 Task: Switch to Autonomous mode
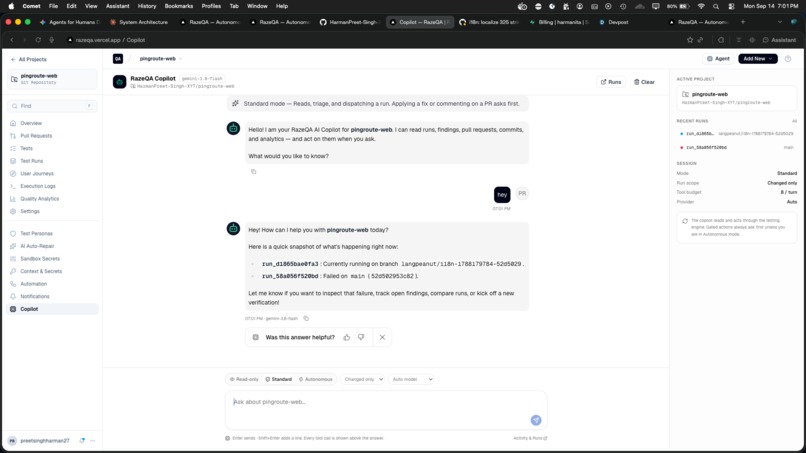(x=316, y=379)
